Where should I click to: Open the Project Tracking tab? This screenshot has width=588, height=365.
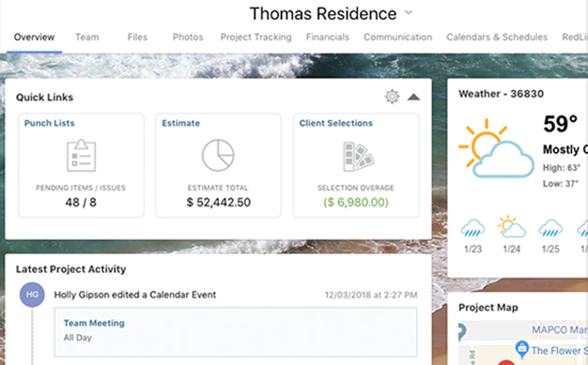255,38
